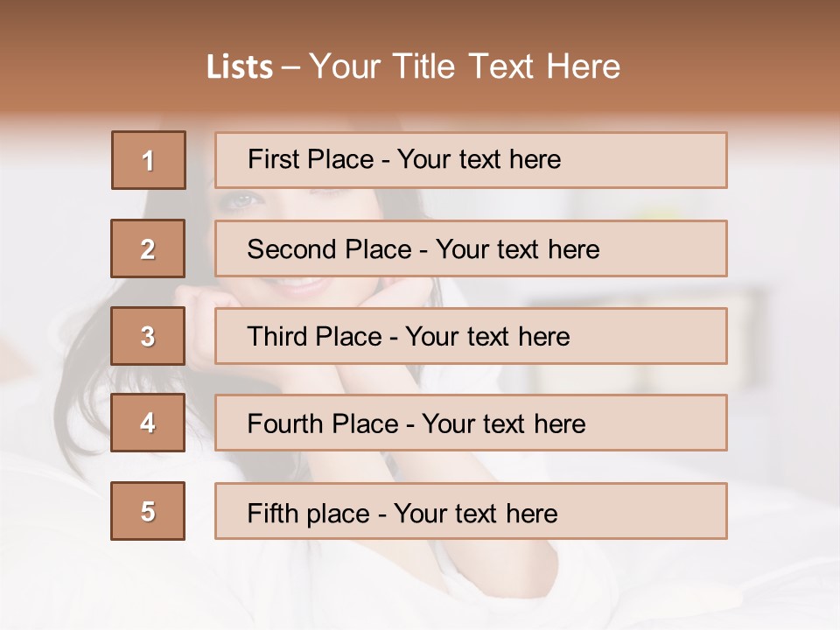Viewport: 840px width, 630px height.
Task: Click the woman's dark hair on the left
Action: click(x=83, y=385)
